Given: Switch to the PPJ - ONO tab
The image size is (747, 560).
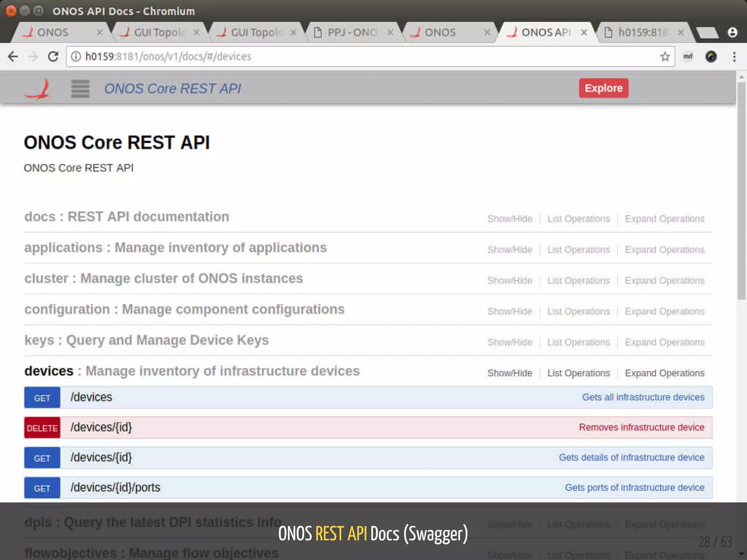Looking at the screenshot, I should [353, 32].
